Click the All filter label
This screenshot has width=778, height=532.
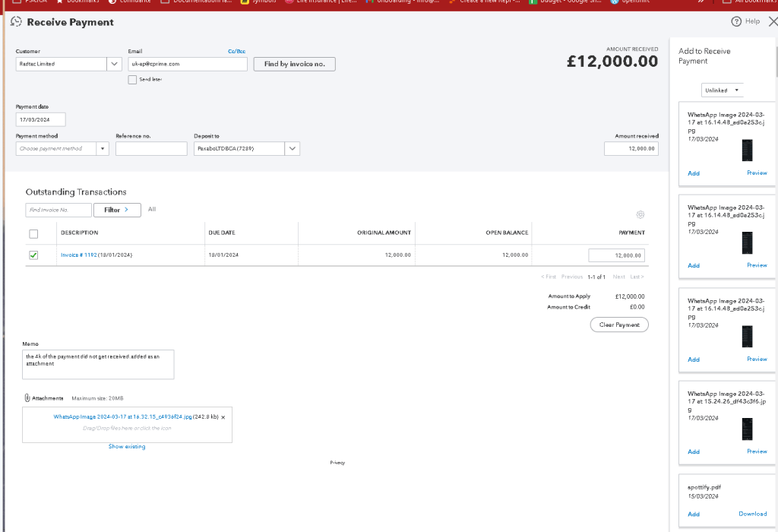(152, 209)
